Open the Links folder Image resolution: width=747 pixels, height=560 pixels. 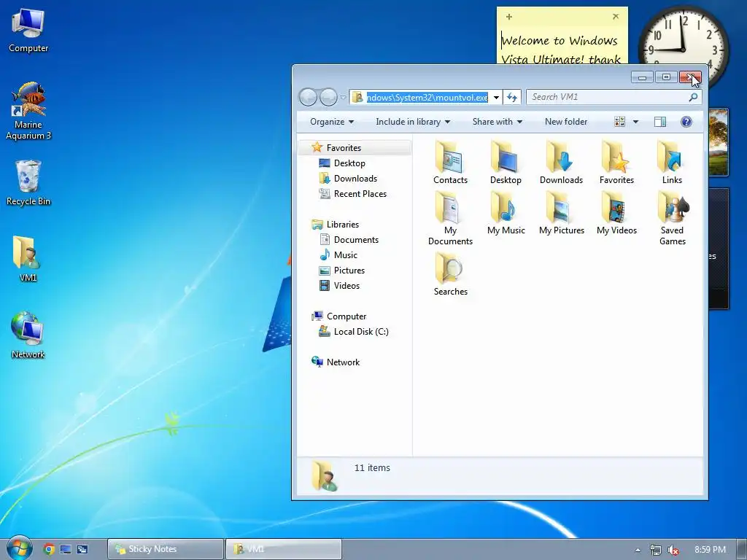672,163
